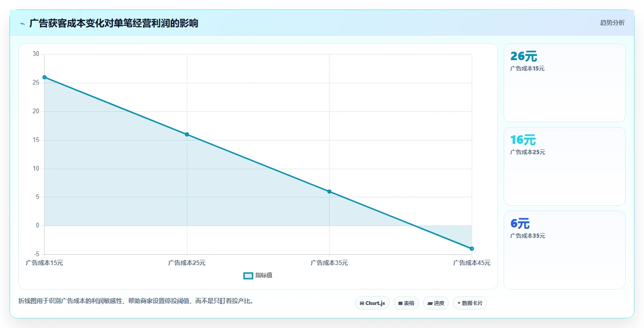This screenshot has width=644, height=328.
Task: Click the chart title 广告获客成本变化对单笔经营利润的影响
Action: (114, 23)
